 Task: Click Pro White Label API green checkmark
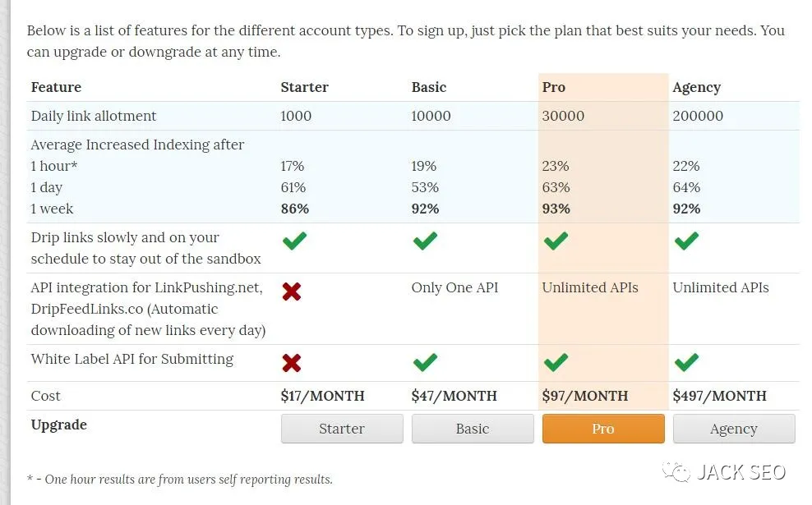tap(556, 362)
